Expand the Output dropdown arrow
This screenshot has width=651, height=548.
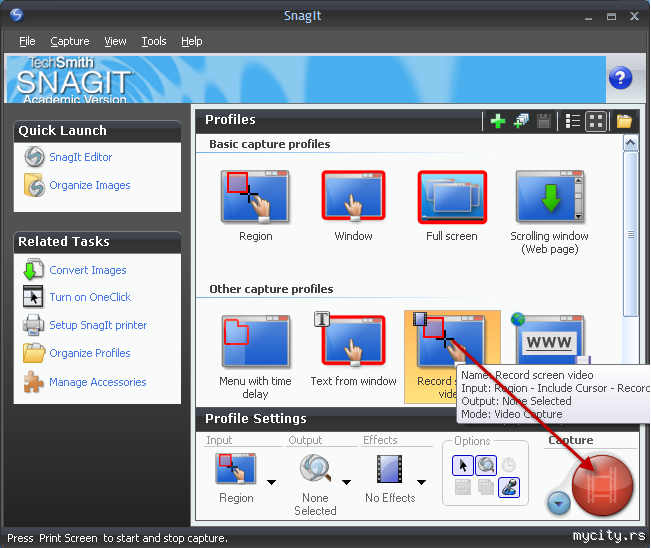click(x=347, y=482)
